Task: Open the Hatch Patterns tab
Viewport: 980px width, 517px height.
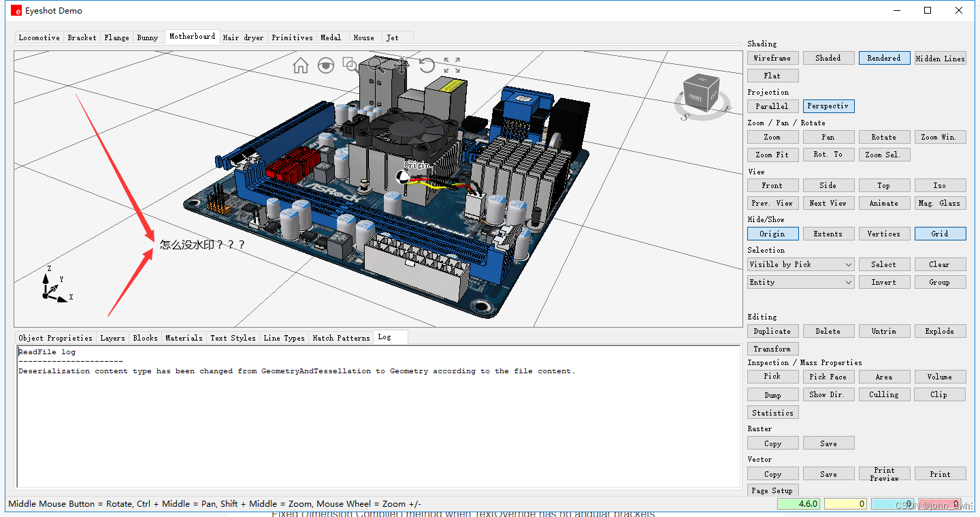Action: [x=342, y=338]
